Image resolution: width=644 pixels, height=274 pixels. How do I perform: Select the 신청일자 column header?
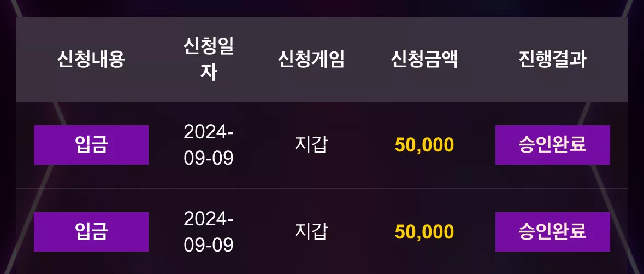(209, 59)
